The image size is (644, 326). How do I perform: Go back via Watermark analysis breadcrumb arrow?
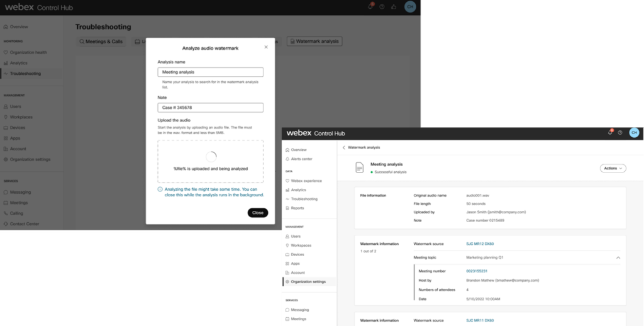(344, 147)
